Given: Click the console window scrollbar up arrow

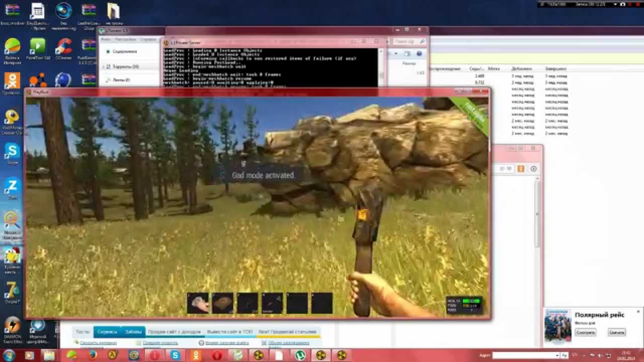Looking at the screenshot, I should coord(381,52).
